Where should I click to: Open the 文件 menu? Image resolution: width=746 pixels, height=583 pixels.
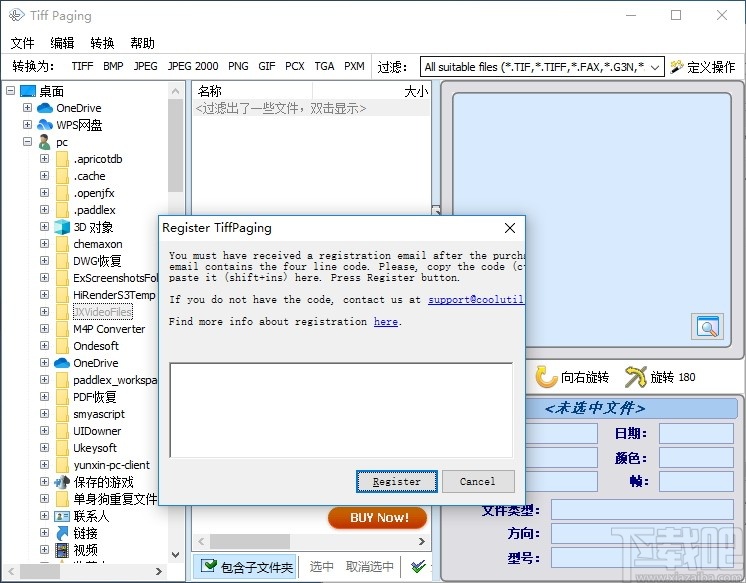point(22,43)
